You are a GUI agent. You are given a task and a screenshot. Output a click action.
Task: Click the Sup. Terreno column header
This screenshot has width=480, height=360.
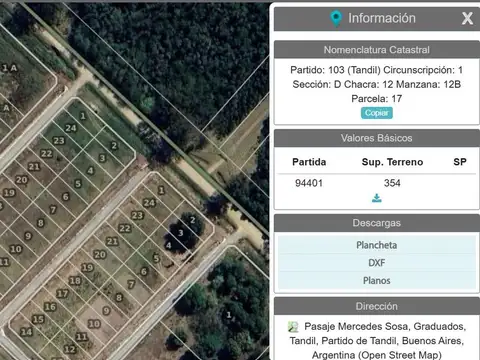[x=392, y=162]
